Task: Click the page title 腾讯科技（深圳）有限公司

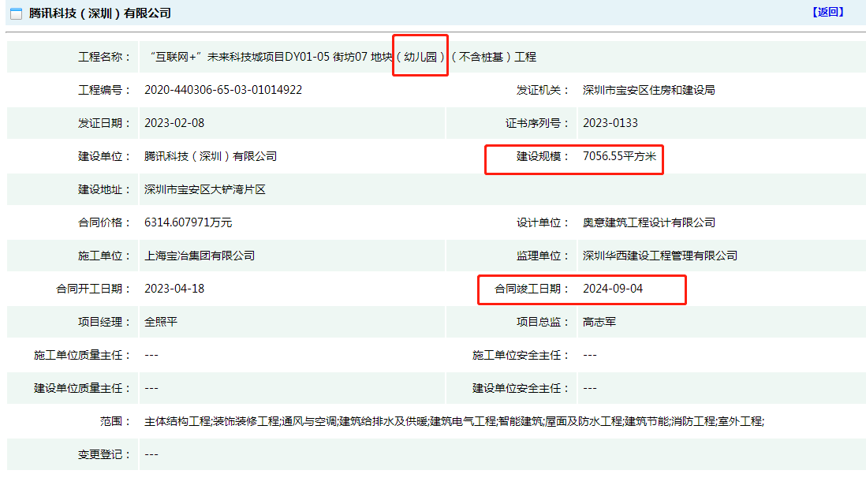Action: point(100,13)
